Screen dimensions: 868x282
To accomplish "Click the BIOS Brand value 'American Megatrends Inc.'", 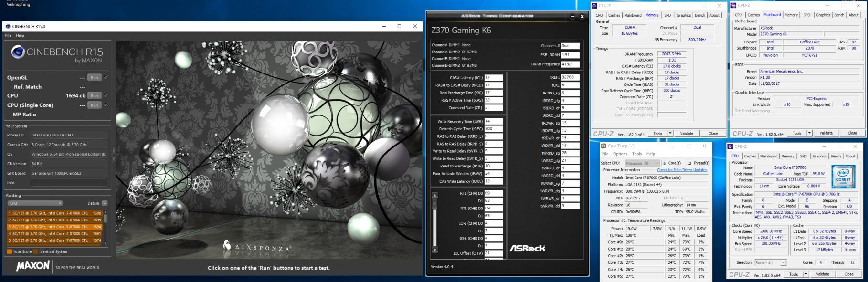I will pyautogui.click(x=782, y=72).
